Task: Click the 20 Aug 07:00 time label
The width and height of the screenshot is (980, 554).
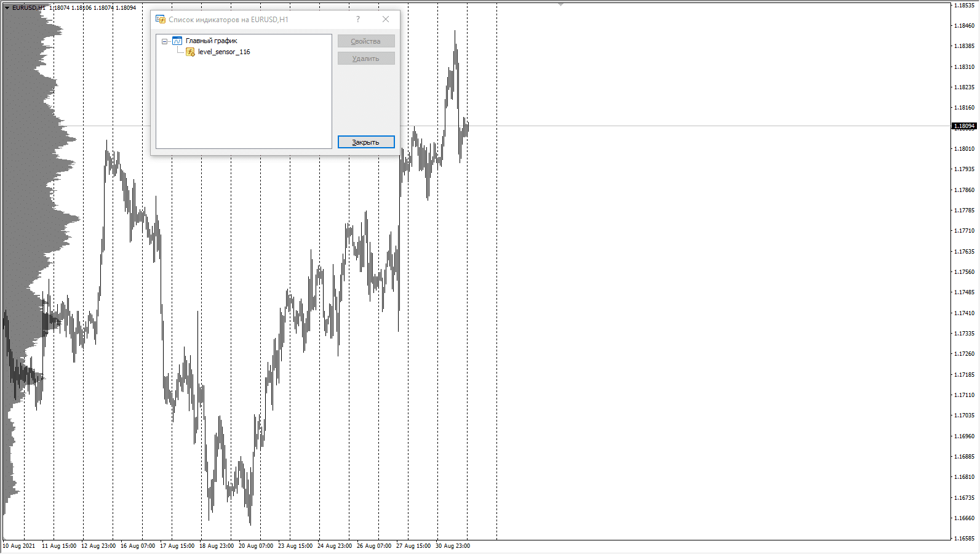Action: click(256, 546)
